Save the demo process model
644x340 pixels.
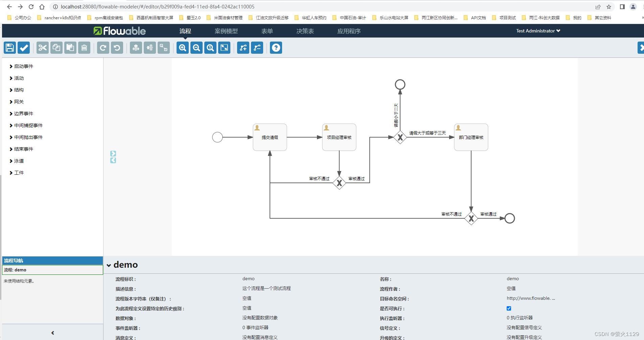(9, 48)
